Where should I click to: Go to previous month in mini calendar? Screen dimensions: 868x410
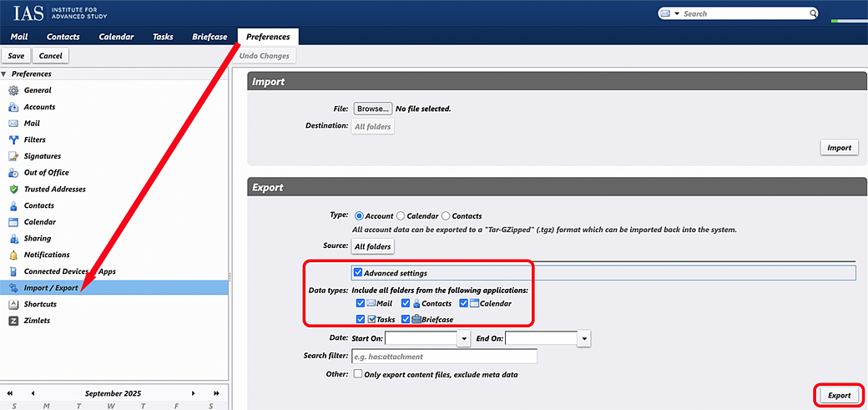33,393
